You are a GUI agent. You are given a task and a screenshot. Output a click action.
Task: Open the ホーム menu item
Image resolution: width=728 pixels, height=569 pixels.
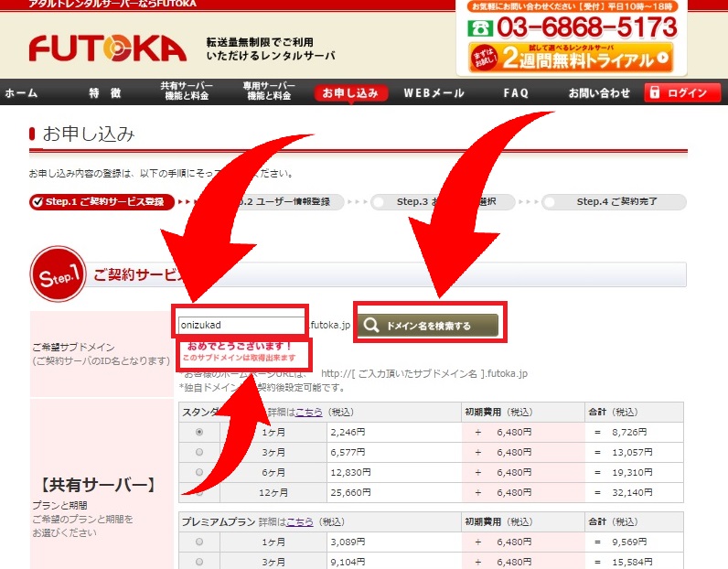[x=22, y=93]
